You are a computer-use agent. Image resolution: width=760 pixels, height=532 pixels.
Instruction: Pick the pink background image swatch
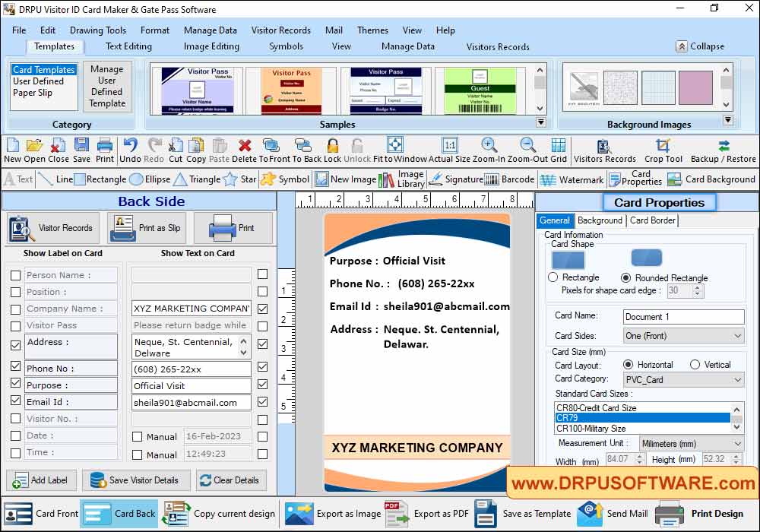coord(695,87)
